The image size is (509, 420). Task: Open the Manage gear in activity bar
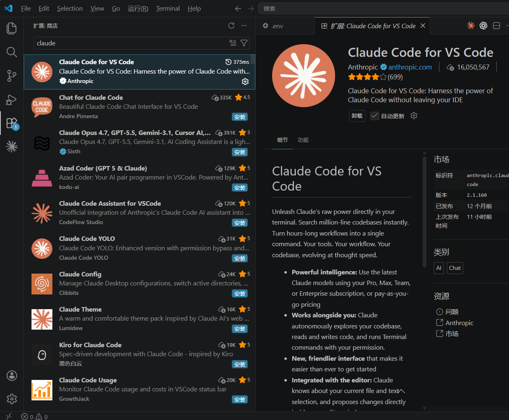click(x=12, y=399)
